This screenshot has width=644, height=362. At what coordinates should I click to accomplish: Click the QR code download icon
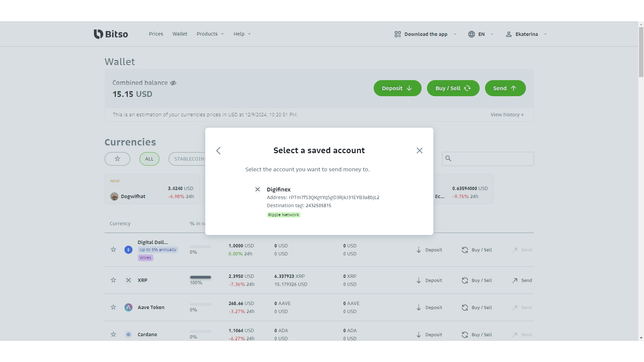[x=398, y=34]
